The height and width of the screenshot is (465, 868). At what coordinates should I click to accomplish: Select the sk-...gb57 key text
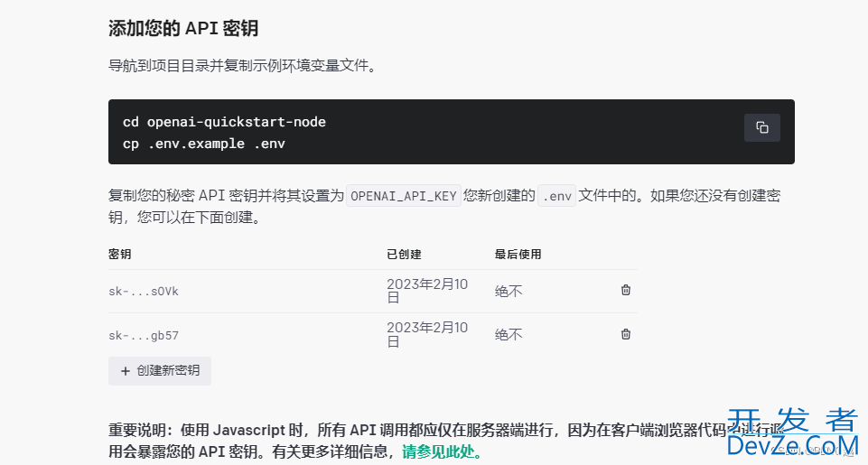144,335
